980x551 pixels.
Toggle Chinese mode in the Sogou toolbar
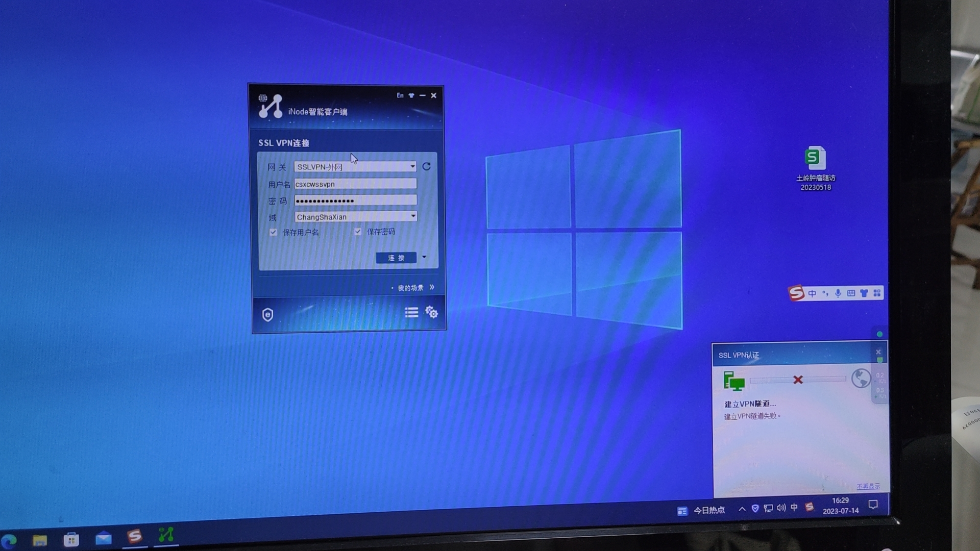click(x=812, y=293)
